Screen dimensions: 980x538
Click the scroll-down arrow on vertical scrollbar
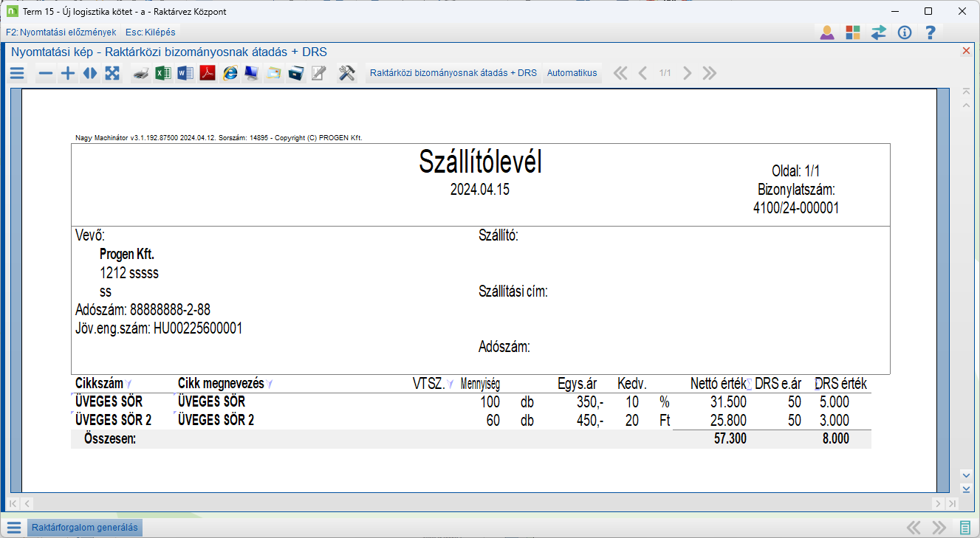coord(965,475)
